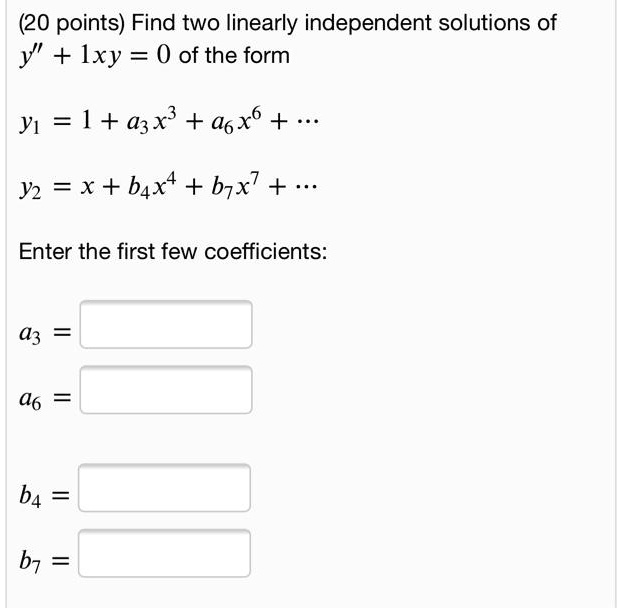Select the b4 coefficient input field

pyautogui.click(x=166, y=489)
